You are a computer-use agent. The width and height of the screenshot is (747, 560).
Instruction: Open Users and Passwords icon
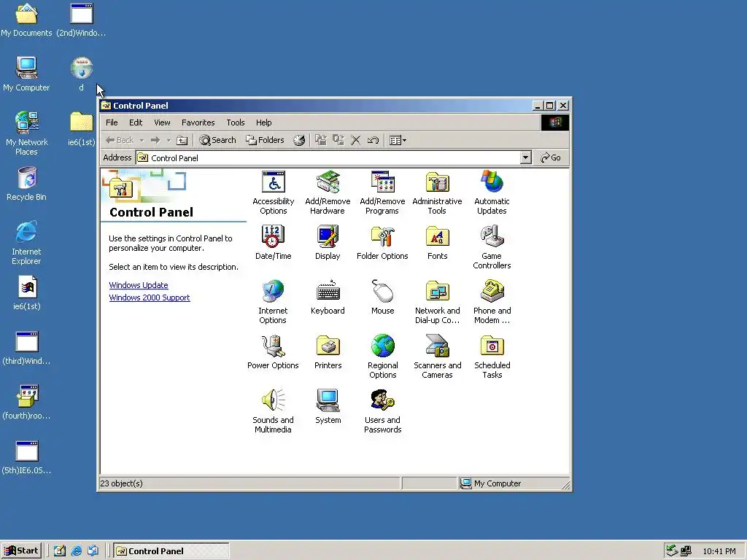[x=382, y=411]
